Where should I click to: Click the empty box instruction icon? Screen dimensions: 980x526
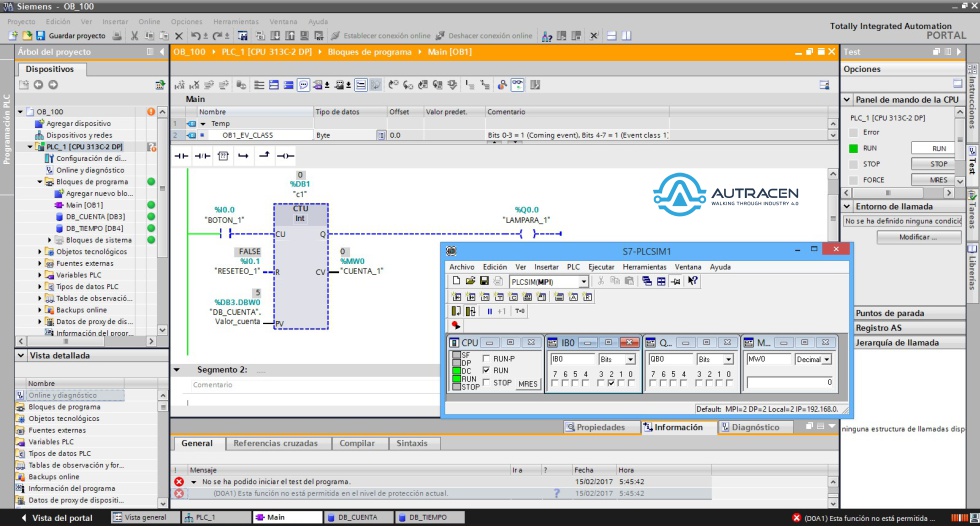(223, 156)
